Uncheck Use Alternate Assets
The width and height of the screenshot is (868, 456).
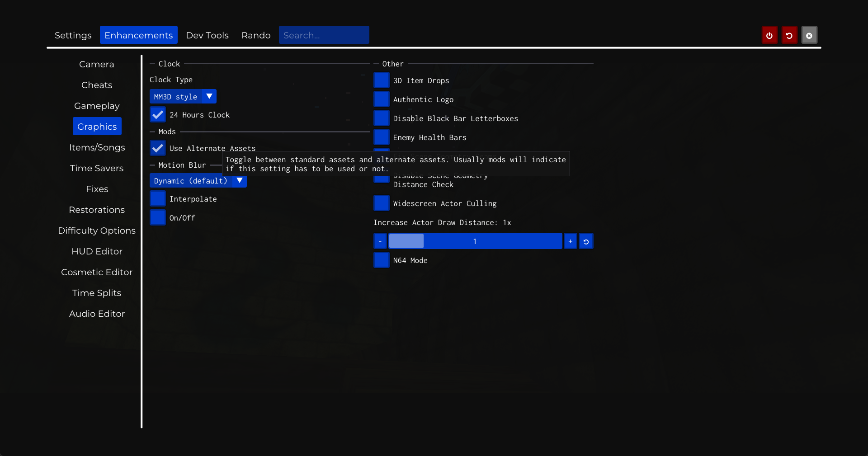pos(158,148)
